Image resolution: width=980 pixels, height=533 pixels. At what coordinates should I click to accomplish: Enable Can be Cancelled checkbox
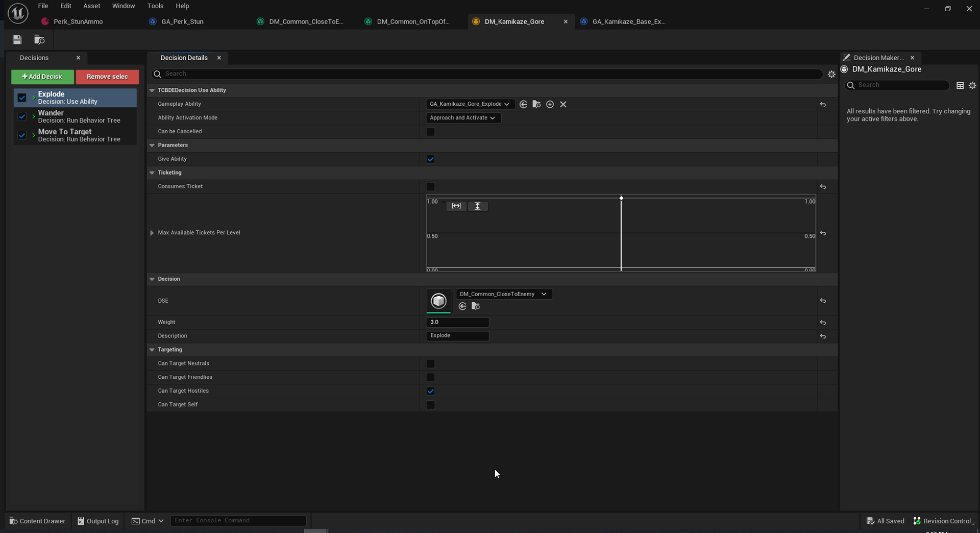tap(430, 132)
